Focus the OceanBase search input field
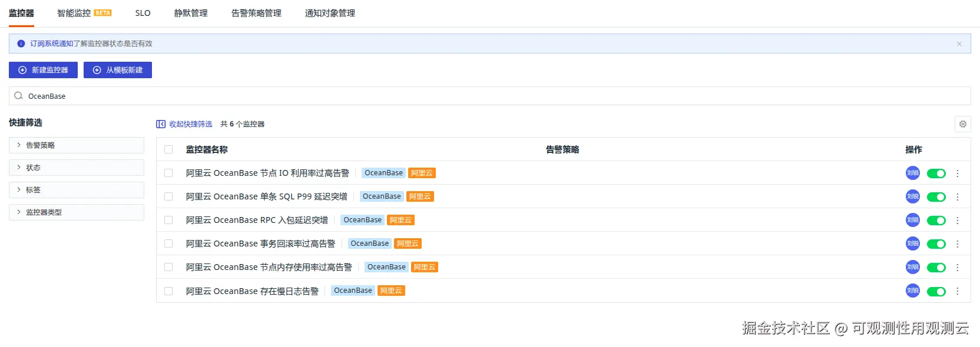Viewport: 980px width, 347px height. [x=490, y=96]
